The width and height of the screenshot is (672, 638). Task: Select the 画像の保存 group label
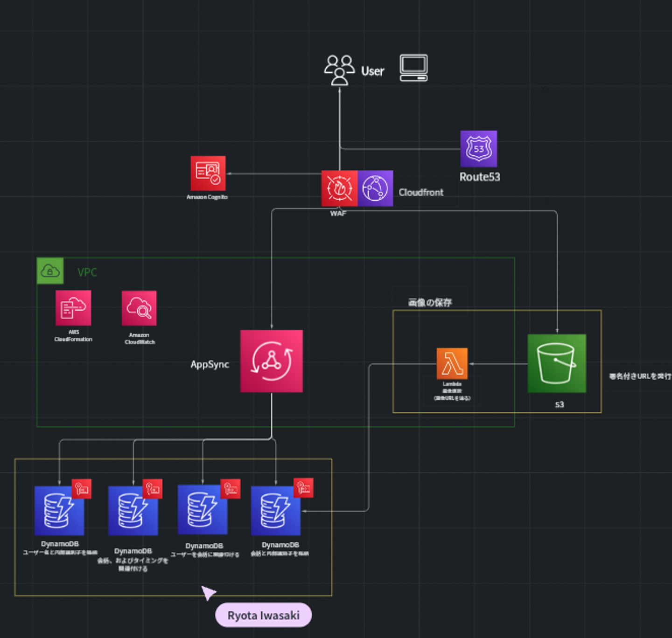tap(430, 302)
